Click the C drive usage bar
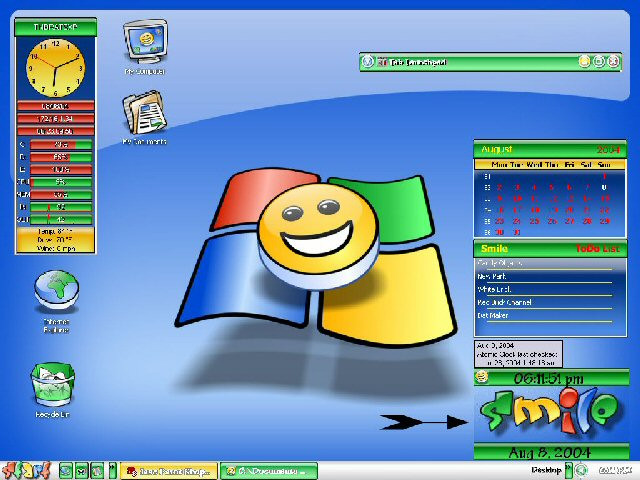The width and height of the screenshot is (640, 480). pos(61,144)
